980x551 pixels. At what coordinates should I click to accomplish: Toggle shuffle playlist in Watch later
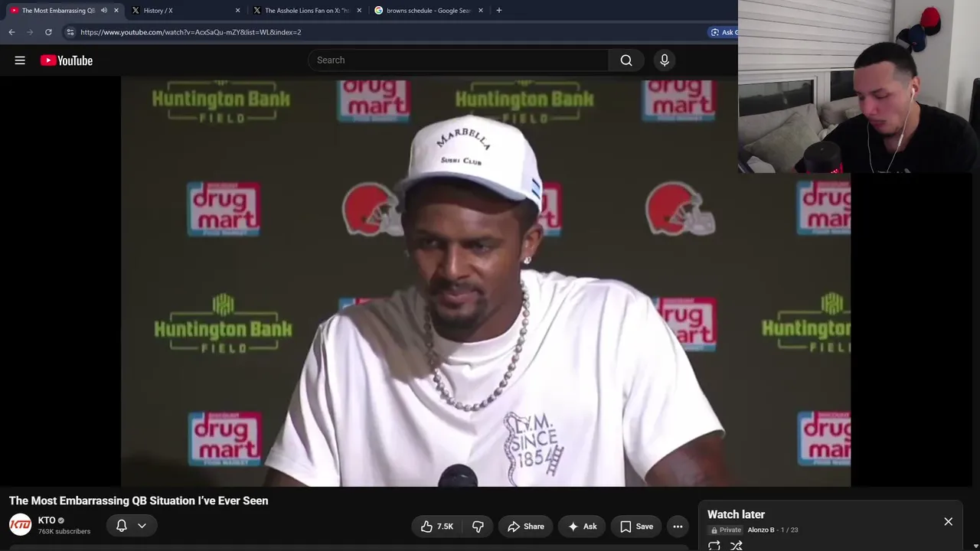(737, 546)
